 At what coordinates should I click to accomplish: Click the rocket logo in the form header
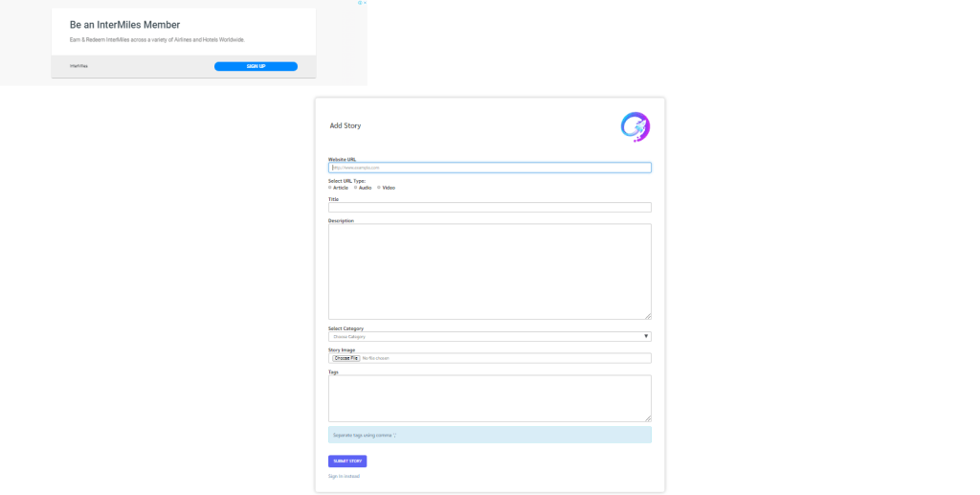point(635,126)
